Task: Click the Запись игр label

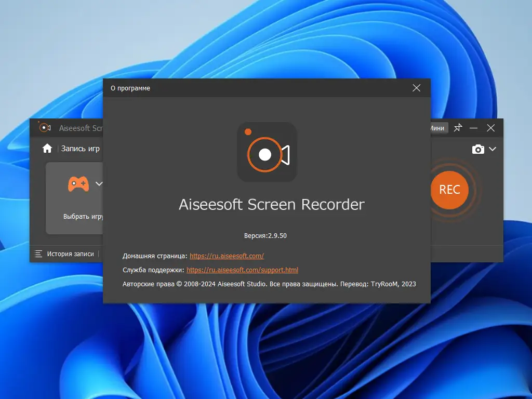Action: (81, 149)
